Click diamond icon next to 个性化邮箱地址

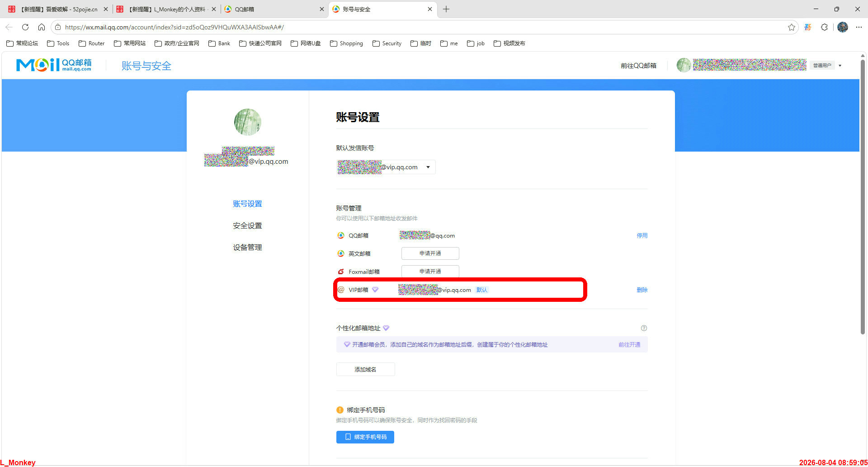[x=386, y=328]
